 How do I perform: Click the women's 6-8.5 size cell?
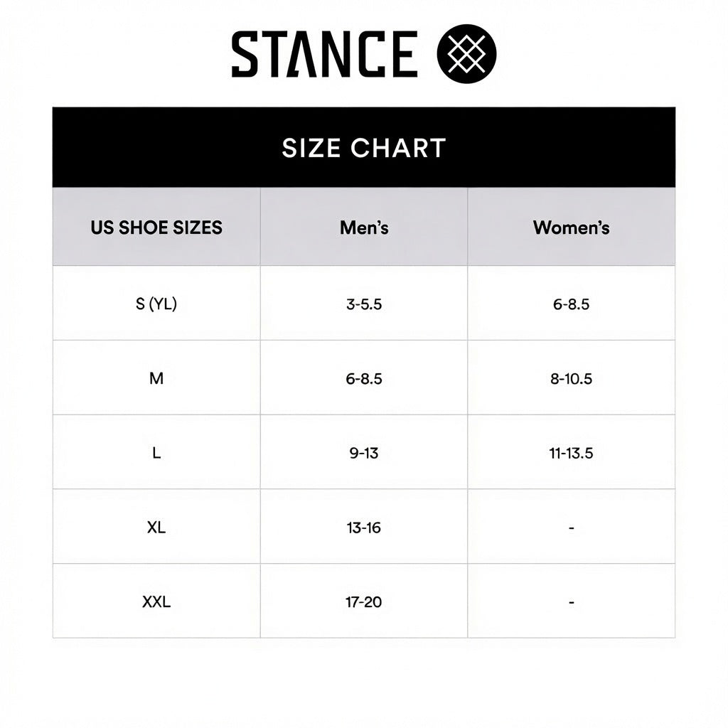coord(572,304)
